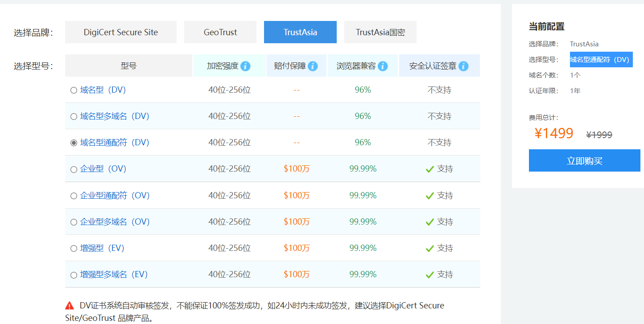Open the 企业型通配符（OV）link

coord(115,195)
